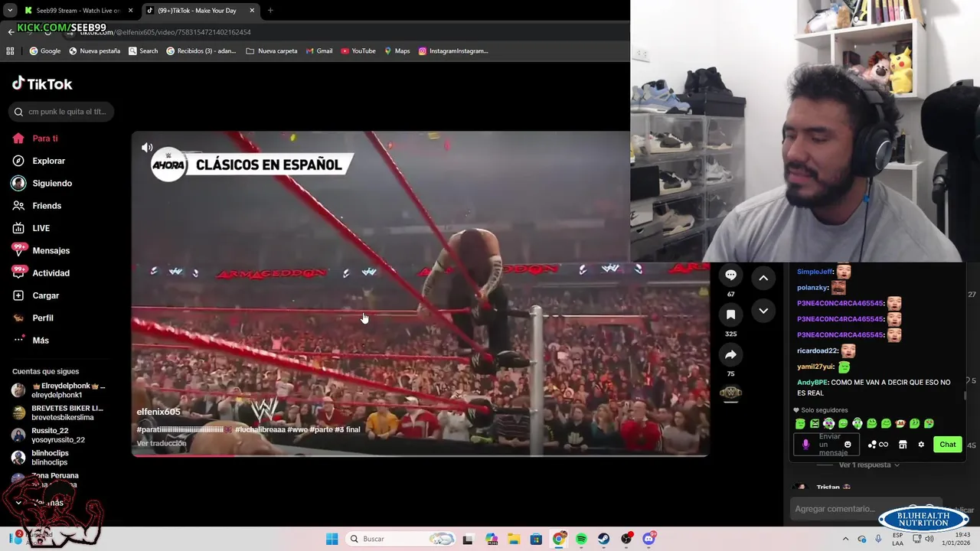Click the Windows taskbar Buscar box

click(400, 539)
